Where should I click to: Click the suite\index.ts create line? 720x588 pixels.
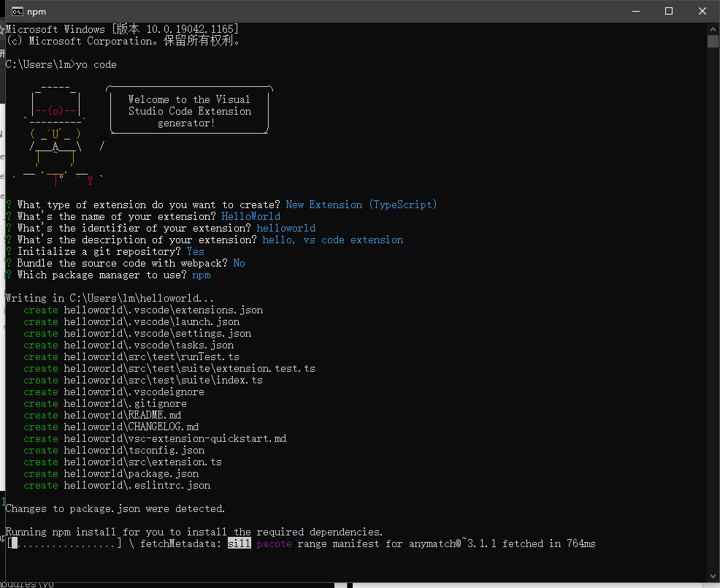coord(143,381)
